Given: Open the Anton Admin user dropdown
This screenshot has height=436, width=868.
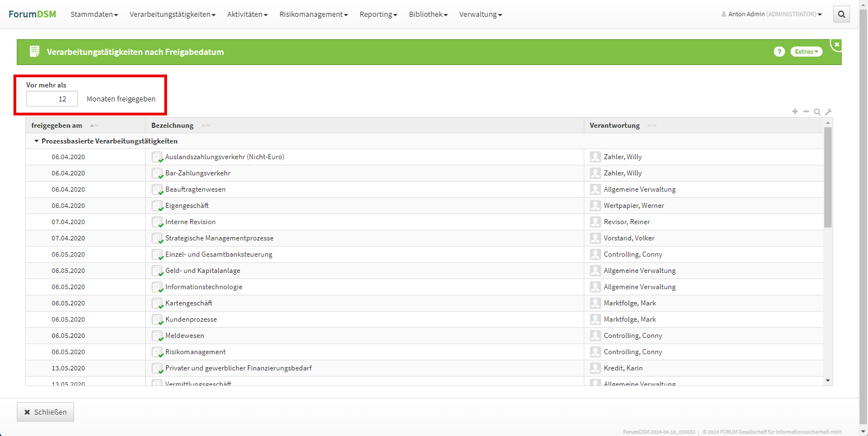Looking at the screenshot, I should click(772, 15).
